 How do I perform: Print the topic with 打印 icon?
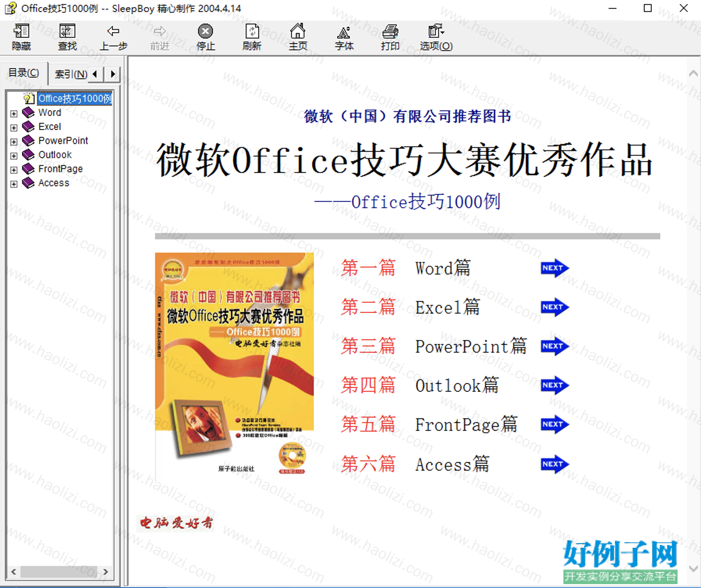[390, 31]
